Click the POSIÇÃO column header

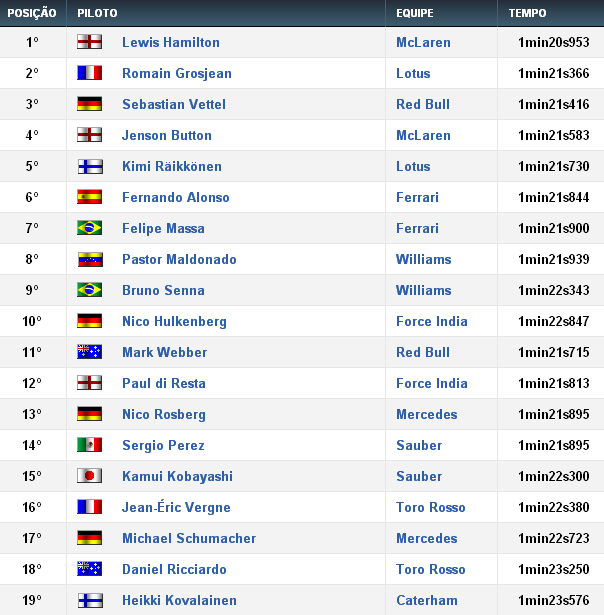click(x=32, y=13)
